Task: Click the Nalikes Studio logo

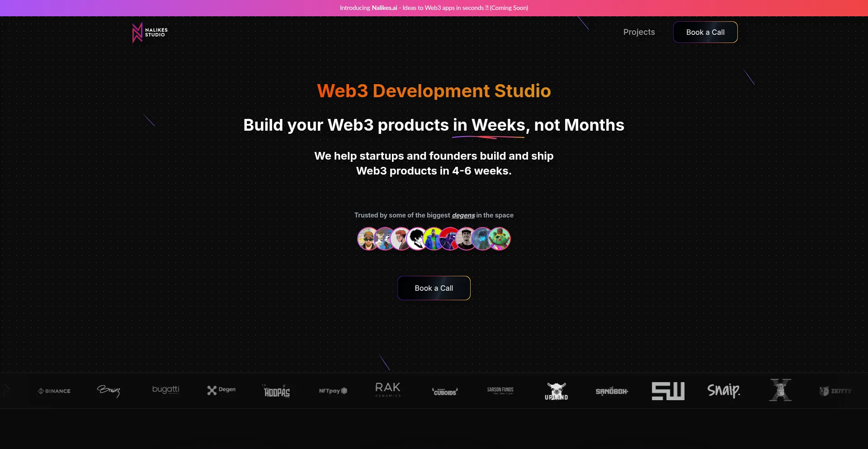Action: (x=150, y=33)
